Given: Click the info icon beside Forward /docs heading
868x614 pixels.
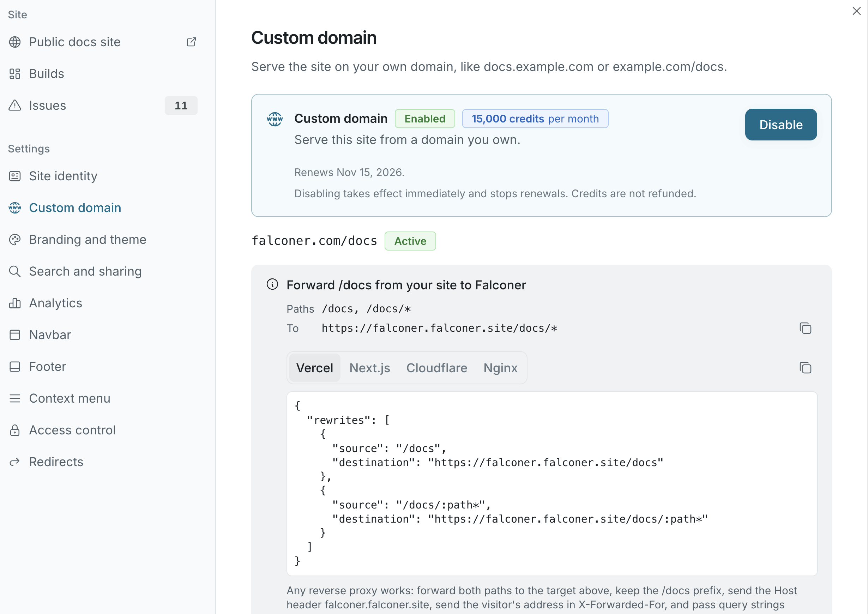Looking at the screenshot, I should [x=272, y=284].
